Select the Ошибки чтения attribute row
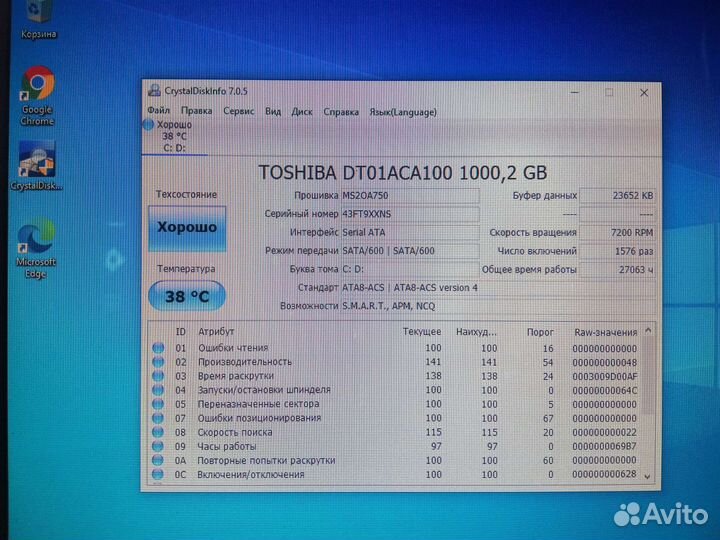This screenshot has height=540, width=720. [x=395, y=348]
